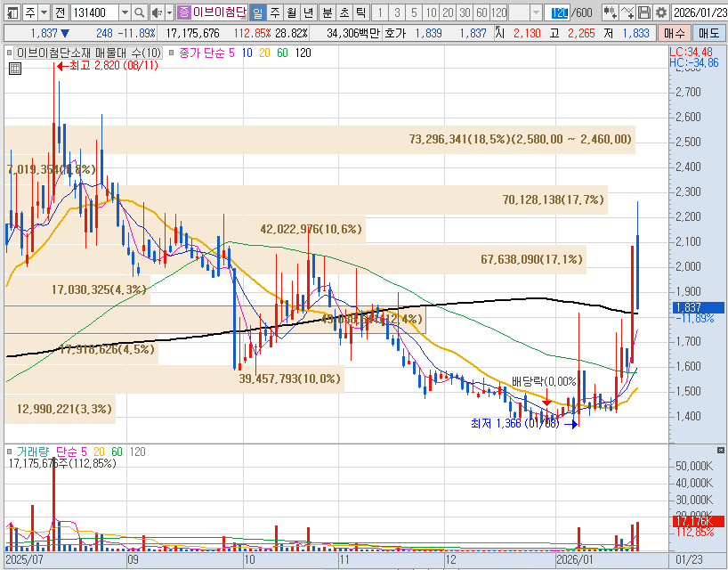Toggle the 종가 단순 moving average square
This screenshot has height=570, width=728.
[x=172, y=53]
